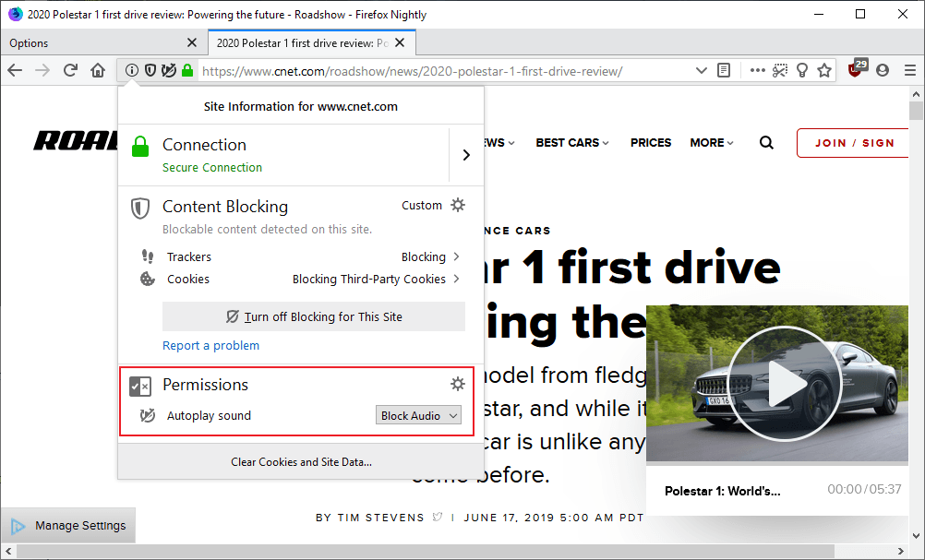Open the Permissions settings gear
The image size is (925, 560).
click(x=458, y=384)
